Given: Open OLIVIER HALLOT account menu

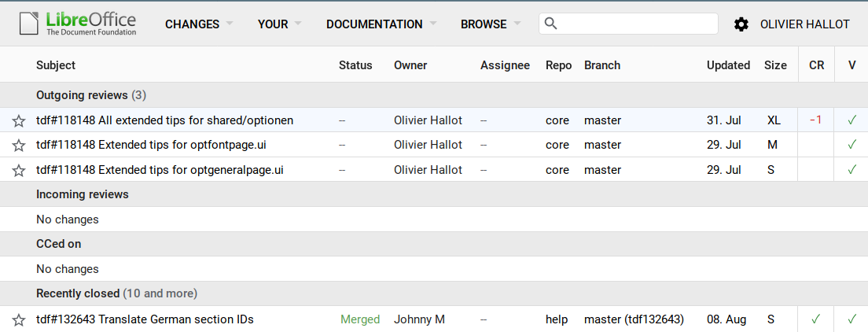Looking at the screenshot, I should [804, 24].
